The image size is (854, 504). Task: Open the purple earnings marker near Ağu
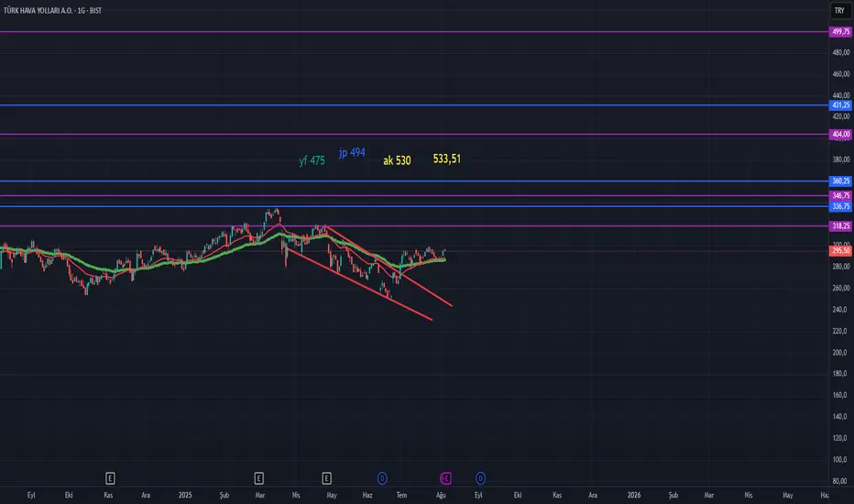[445, 478]
